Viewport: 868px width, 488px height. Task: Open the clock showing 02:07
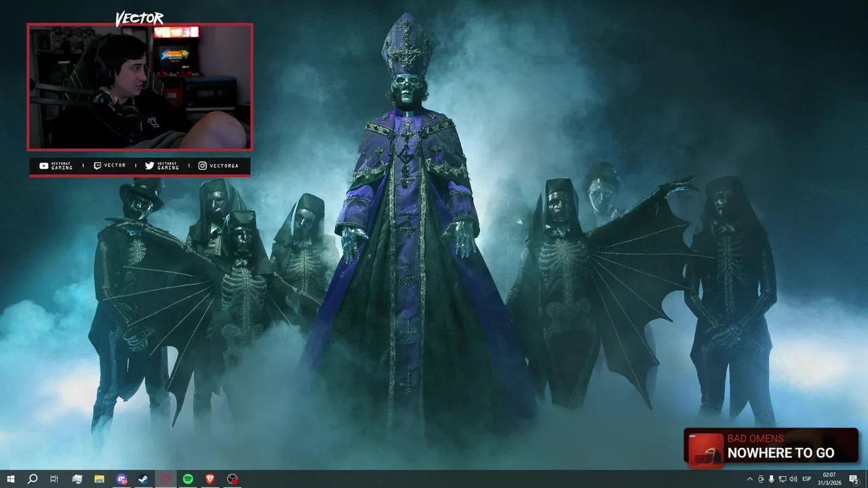[x=829, y=479]
